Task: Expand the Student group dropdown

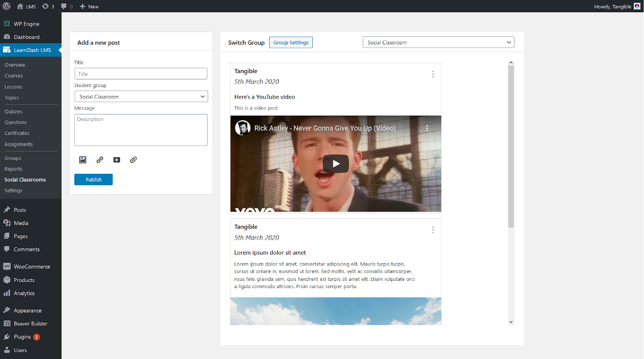Action: (141, 97)
